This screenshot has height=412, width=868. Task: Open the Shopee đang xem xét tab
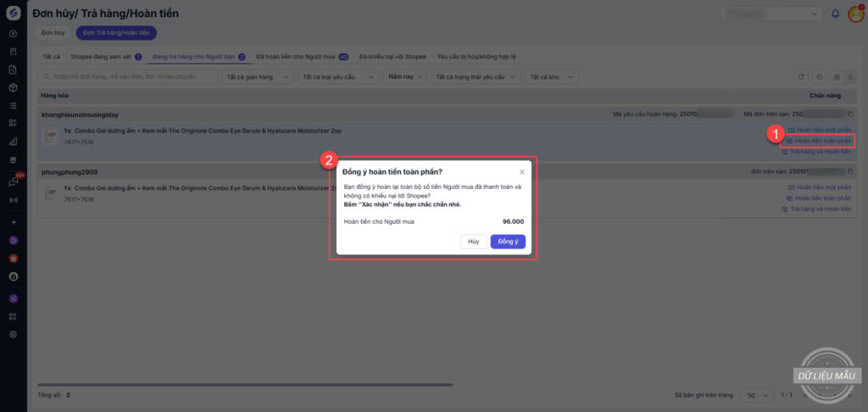106,57
